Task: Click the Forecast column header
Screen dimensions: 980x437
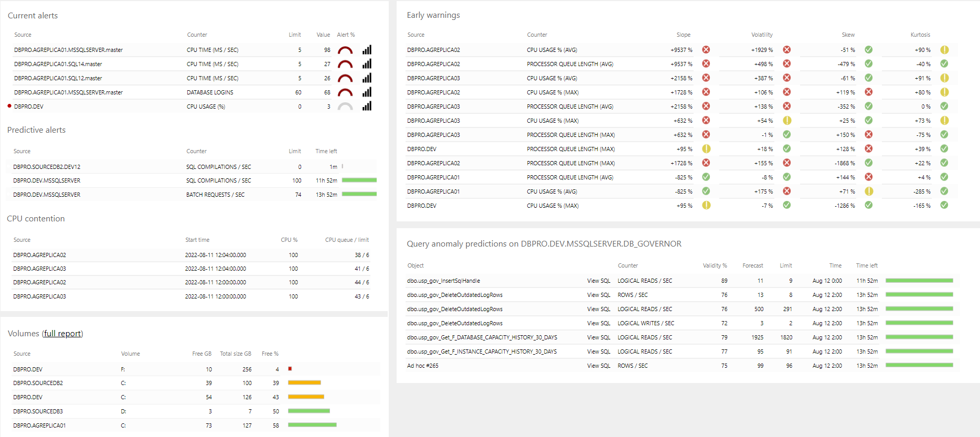Action: (752, 265)
